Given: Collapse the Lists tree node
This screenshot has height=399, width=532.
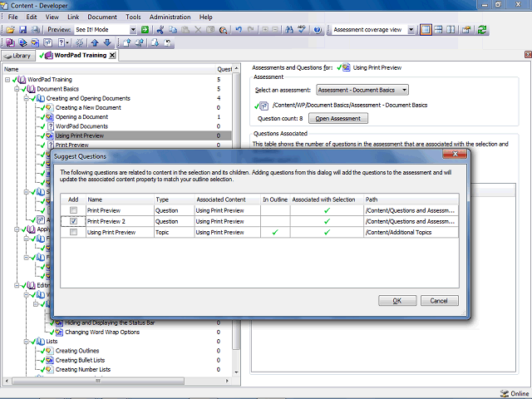Looking at the screenshot, I should click(x=26, y=342).
